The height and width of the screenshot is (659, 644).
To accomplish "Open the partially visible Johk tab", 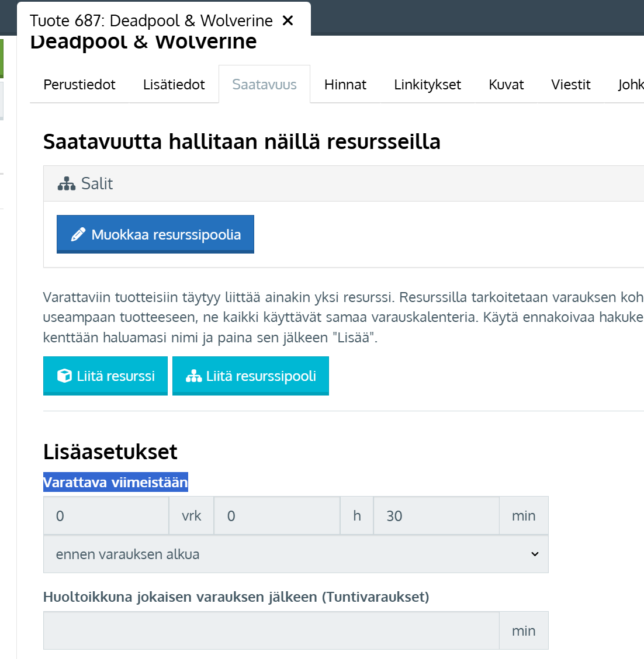I will click(630, 85).
